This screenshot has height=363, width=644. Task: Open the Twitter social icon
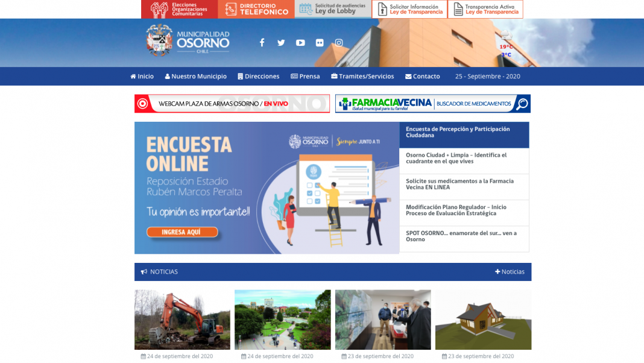pos(281,43)
